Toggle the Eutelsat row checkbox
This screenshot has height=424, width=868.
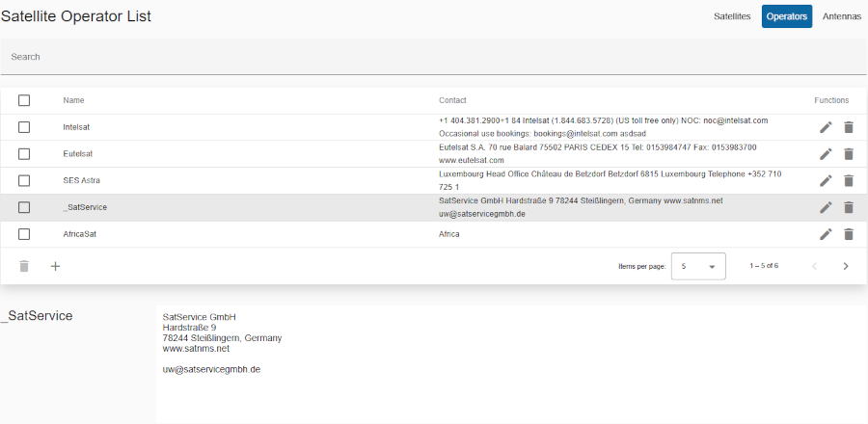click(x=24, y=154)
